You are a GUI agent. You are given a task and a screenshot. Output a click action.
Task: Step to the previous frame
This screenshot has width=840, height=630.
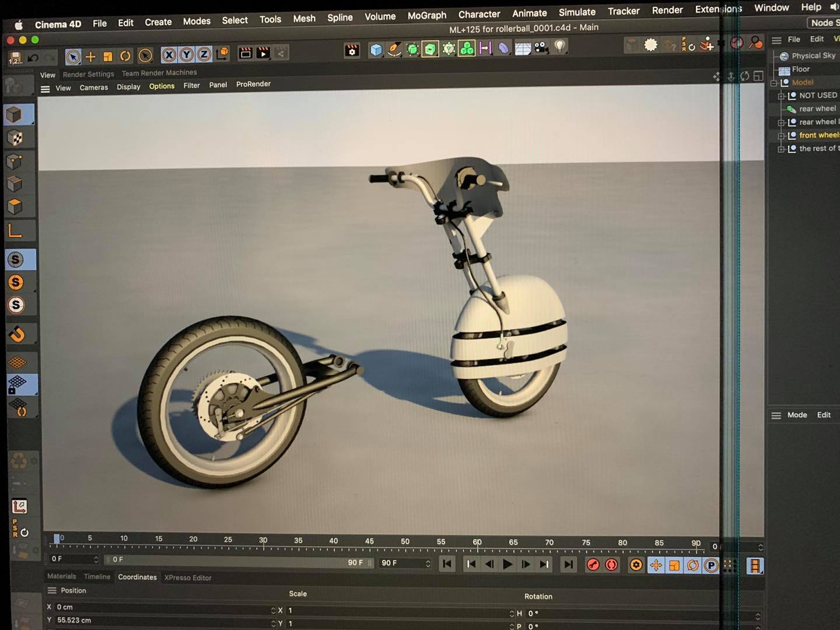(489, 564)
